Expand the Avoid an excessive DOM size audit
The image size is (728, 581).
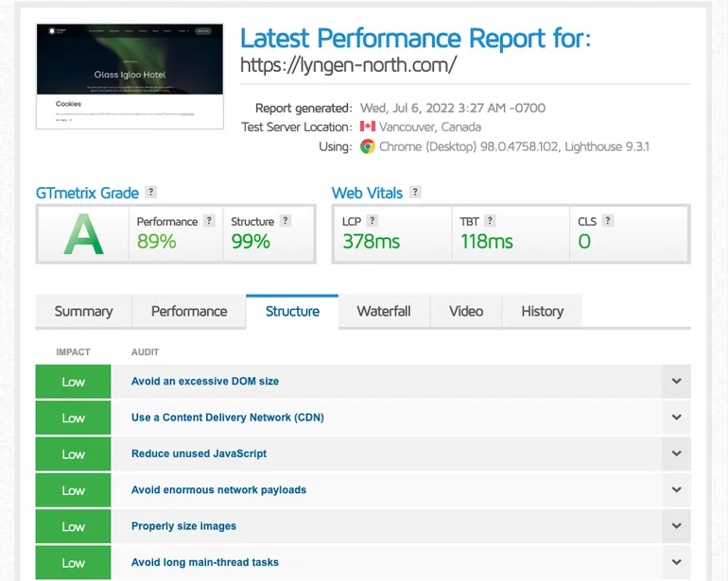pyautogui.click(x=676, y=382)
